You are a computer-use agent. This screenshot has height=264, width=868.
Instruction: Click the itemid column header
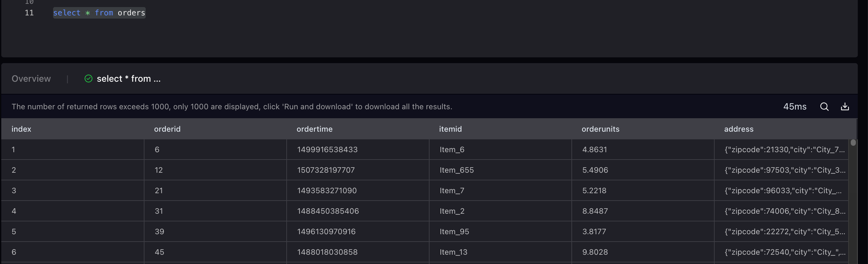450,129
